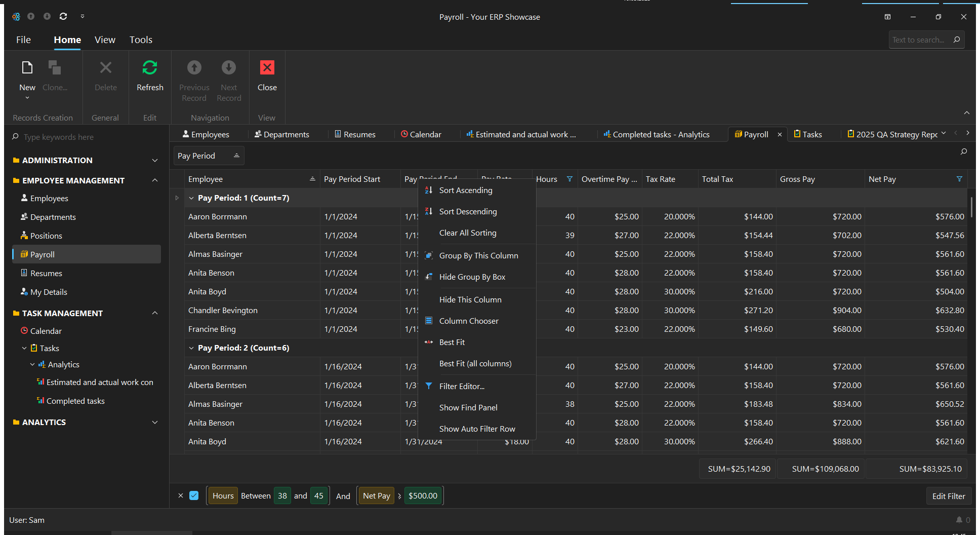Click the Edit Filter button

tap(948, 496)
